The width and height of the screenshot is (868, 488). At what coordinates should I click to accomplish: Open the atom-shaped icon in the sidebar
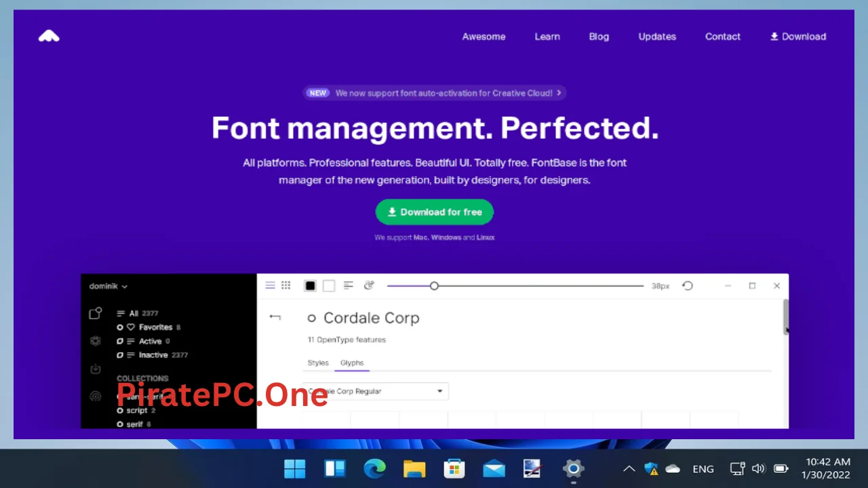(x=96, y=341)
